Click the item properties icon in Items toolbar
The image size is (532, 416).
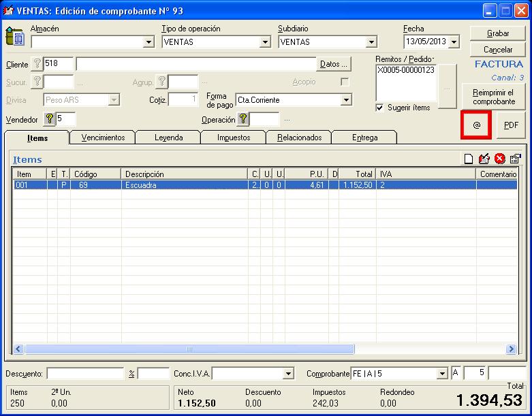[x=515, y=159]
